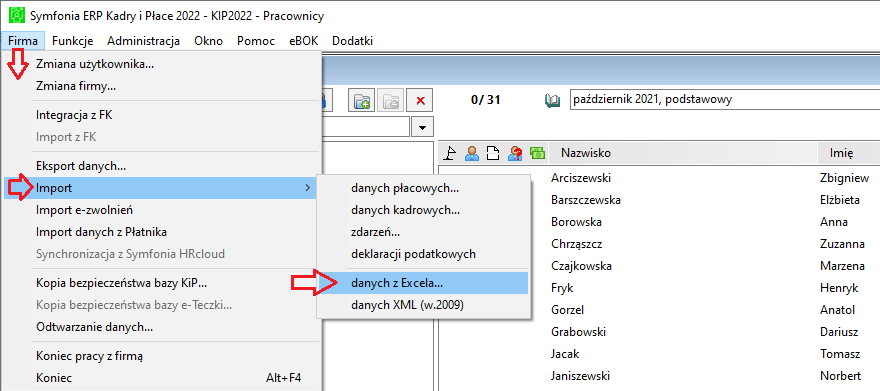The width and height of the screenshot is (880, 391).
Task: Open the Funkcje menu
Action: click(72, 41)
